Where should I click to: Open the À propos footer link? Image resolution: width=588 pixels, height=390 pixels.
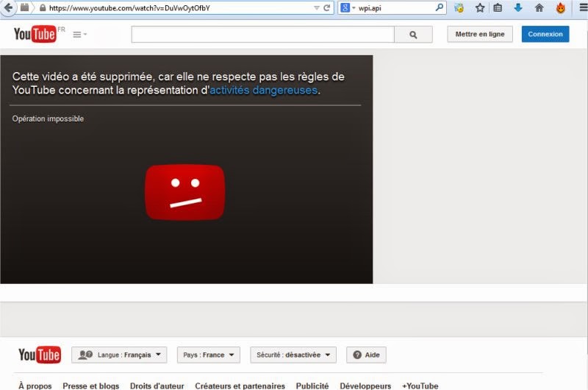(35, 386)
